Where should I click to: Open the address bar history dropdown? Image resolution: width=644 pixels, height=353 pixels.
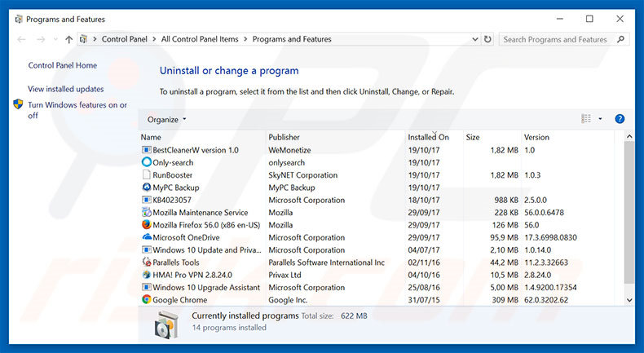tap(474, 39)
